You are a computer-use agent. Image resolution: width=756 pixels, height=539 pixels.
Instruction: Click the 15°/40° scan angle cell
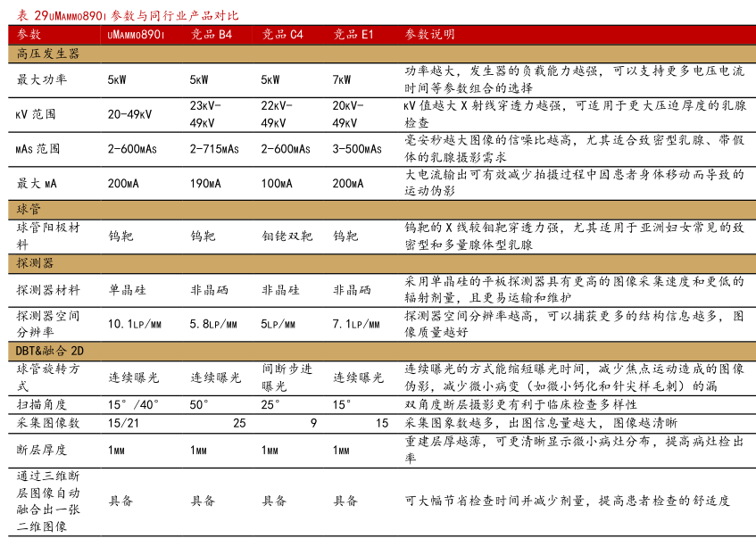click(133, 404)
